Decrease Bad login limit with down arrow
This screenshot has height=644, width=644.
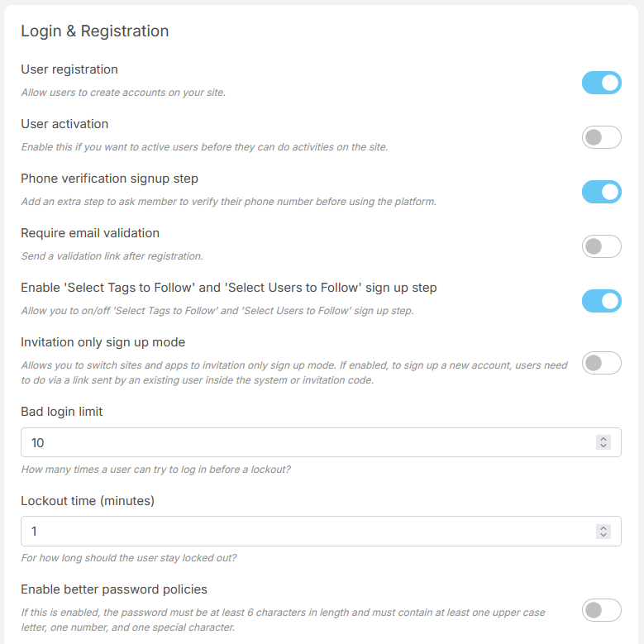click(x=603, y=446)
